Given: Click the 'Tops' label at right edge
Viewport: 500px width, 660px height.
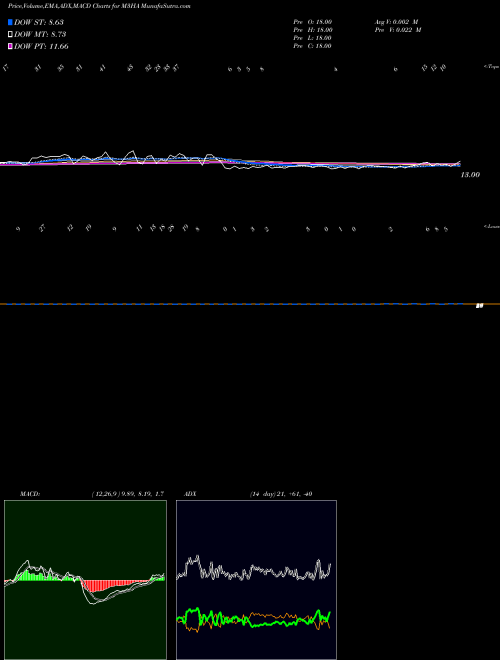Looking at the screenshot, I should coord(492,67).
